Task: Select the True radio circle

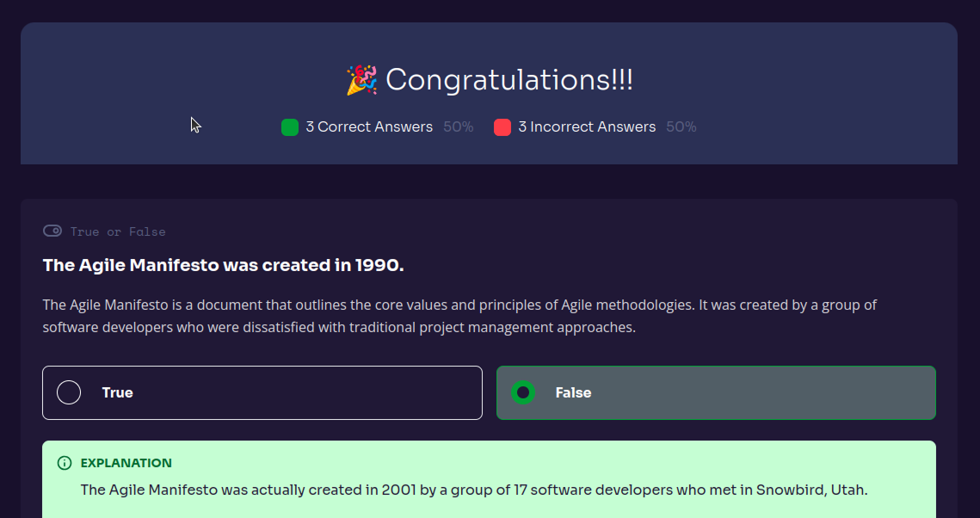Action: click(x=69, y=392)
